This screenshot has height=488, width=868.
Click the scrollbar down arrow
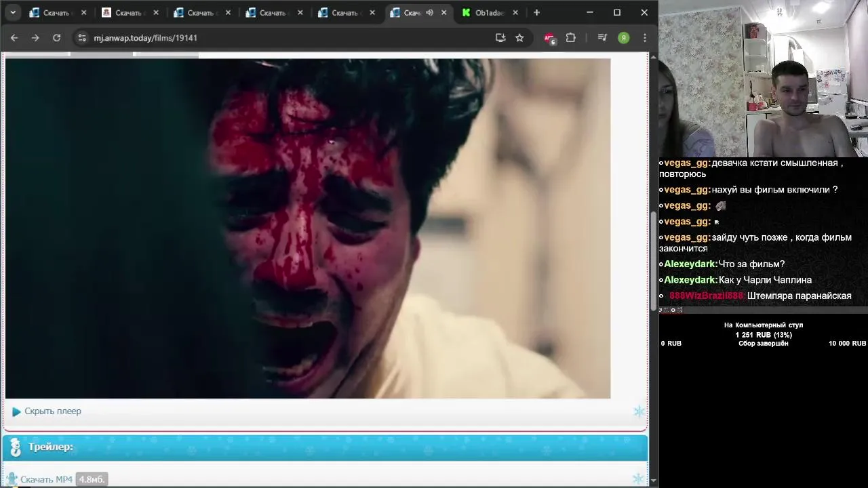[654, 481]
